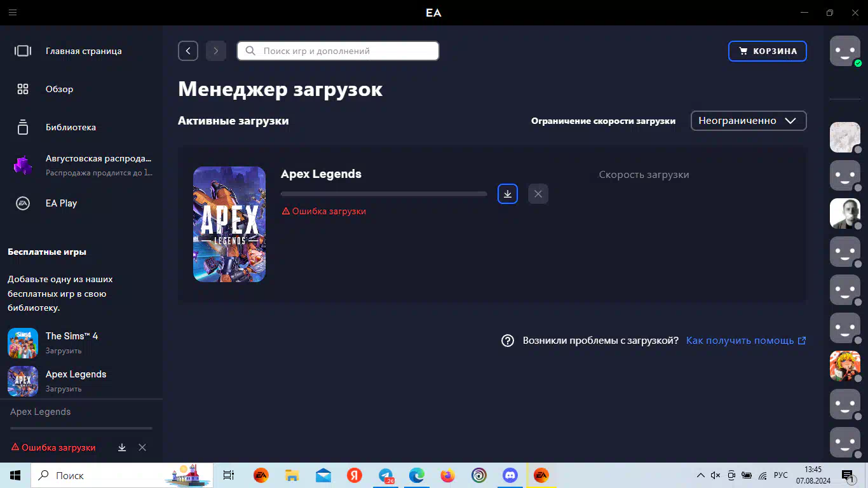Image resolution: width=868 pixels, height=488 pixels.
Task: Open EA Play section
Action: 61,203
